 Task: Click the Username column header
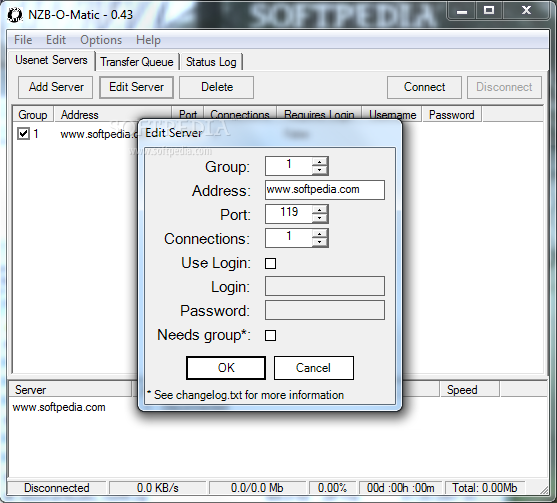[x=392, y=114]
